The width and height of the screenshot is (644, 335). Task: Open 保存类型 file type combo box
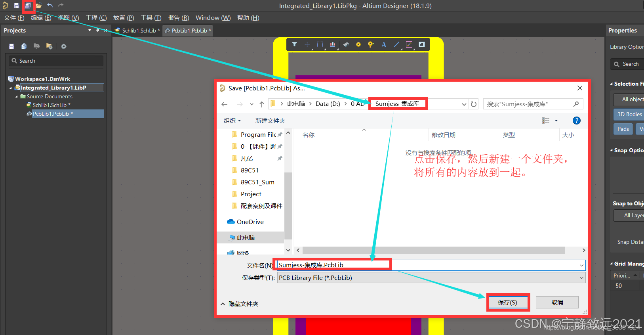(x=431, y=278)
